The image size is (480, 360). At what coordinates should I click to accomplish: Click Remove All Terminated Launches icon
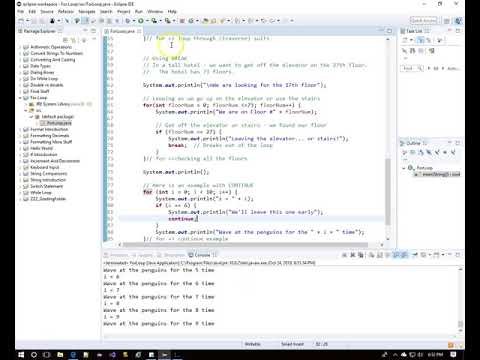(361, 255)
